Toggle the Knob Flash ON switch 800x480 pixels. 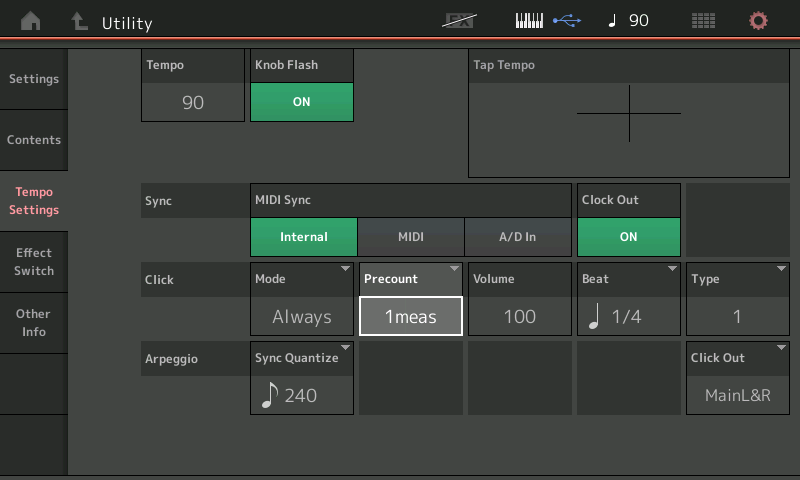click(x=302, y=102)
